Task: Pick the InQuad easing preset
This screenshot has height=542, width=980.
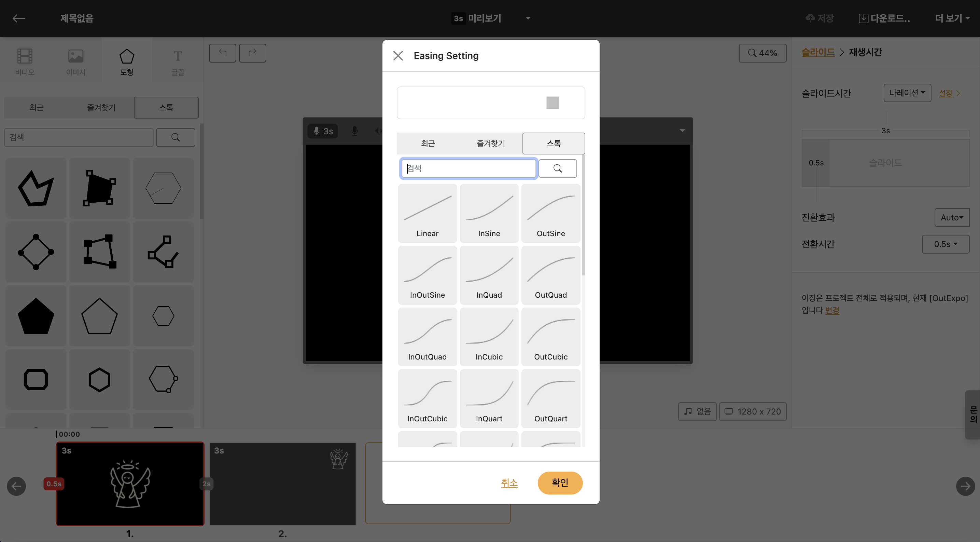Action: click(489, 275)
